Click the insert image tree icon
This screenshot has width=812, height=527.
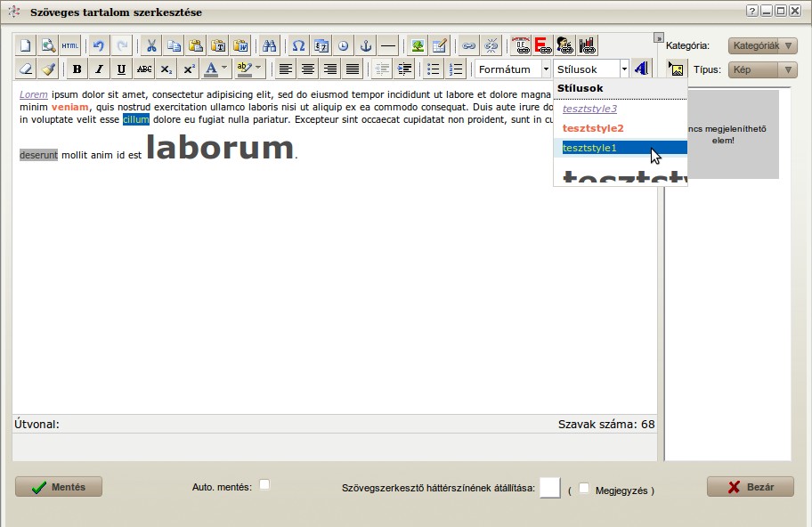pyautogui.click(x=417, y=45)
